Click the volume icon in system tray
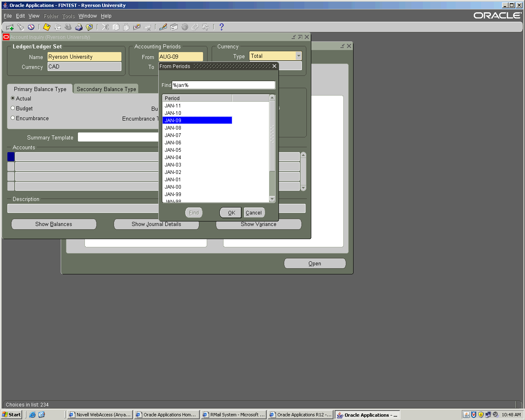525x420 pixels. [495, 415]
